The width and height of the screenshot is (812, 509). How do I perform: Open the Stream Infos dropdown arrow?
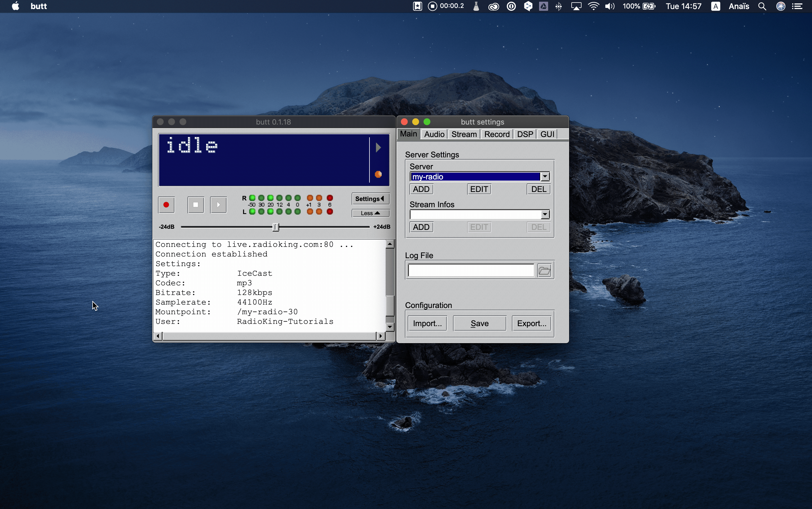click(545, 214)
